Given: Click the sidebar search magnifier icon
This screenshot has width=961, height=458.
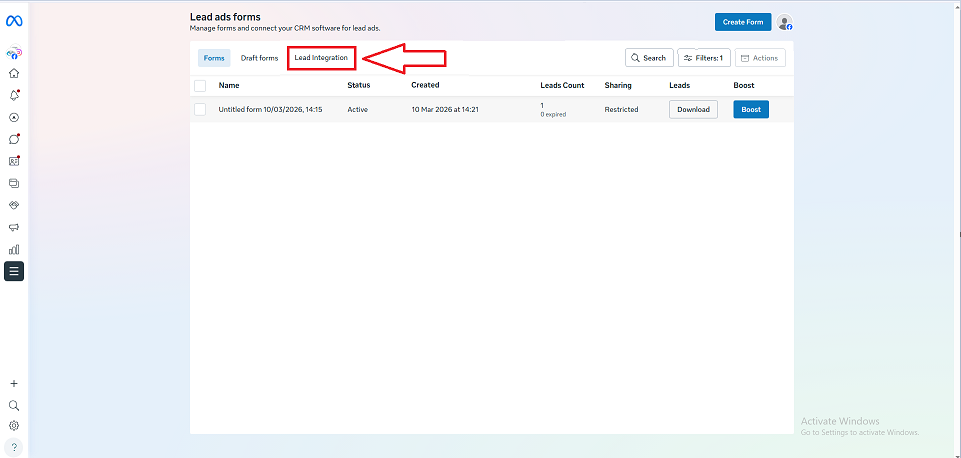Looking at the screenshot, I should point(14,406).
